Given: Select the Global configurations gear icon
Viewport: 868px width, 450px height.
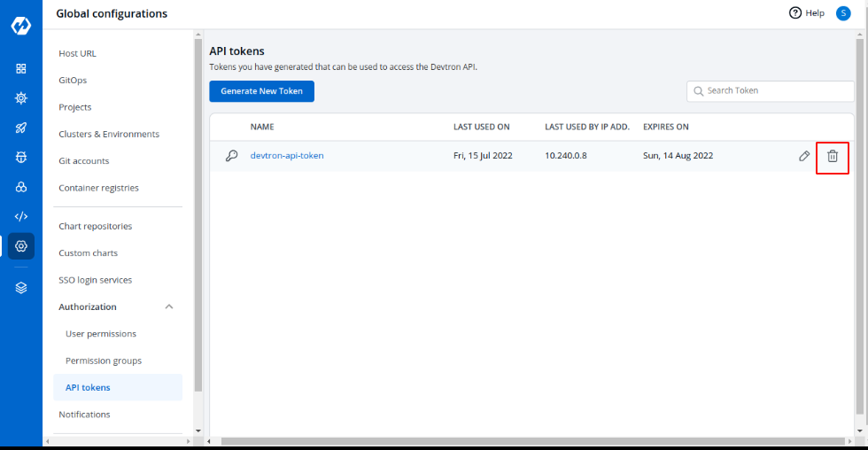Looking at the screenshot, I should [x=21, y=246].
